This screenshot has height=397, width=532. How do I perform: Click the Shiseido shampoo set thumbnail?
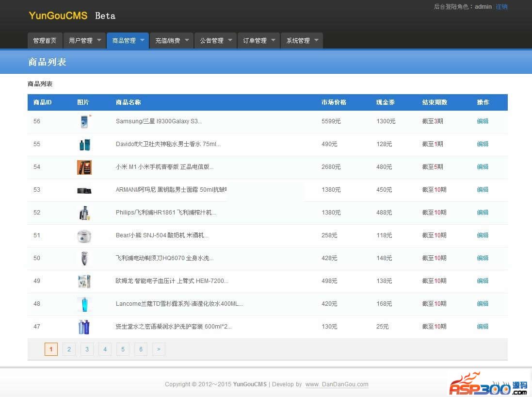pyautogui.click(x=84, y=327)
